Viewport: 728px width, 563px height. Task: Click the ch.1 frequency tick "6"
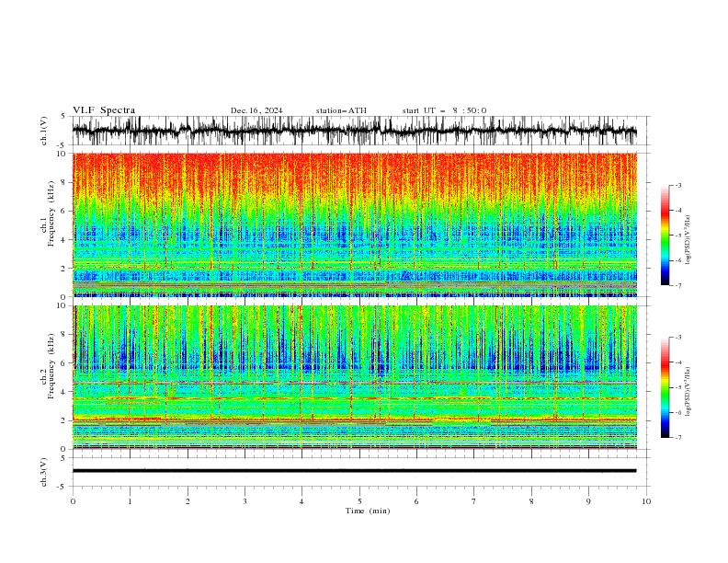pos(64,212)
